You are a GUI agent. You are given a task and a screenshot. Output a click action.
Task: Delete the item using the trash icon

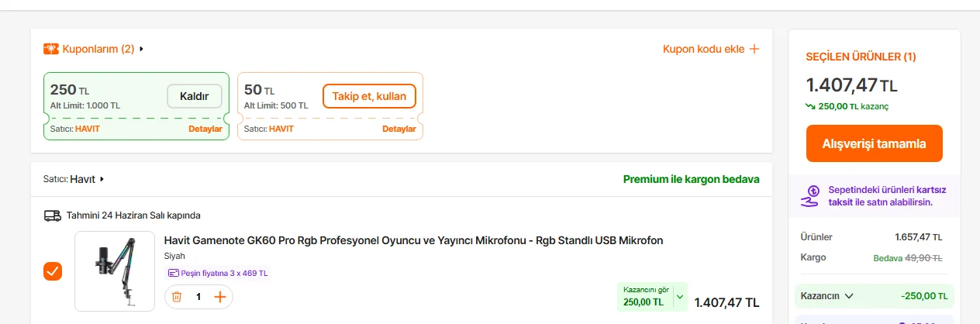pyautogui.click(x=177, y=297)
